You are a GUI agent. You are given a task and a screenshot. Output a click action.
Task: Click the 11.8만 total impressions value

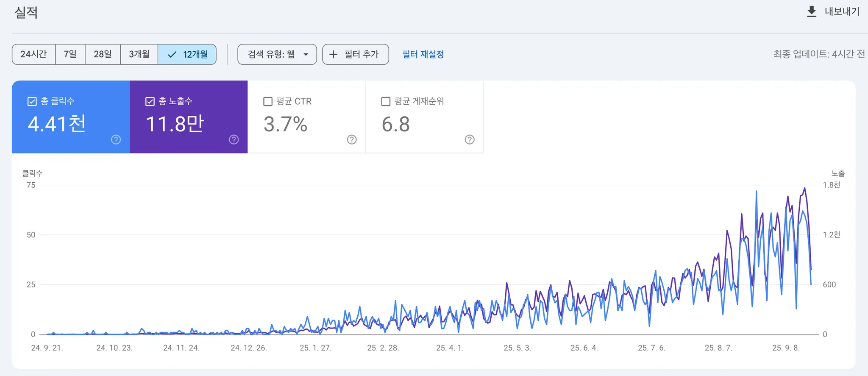point(175,124)
